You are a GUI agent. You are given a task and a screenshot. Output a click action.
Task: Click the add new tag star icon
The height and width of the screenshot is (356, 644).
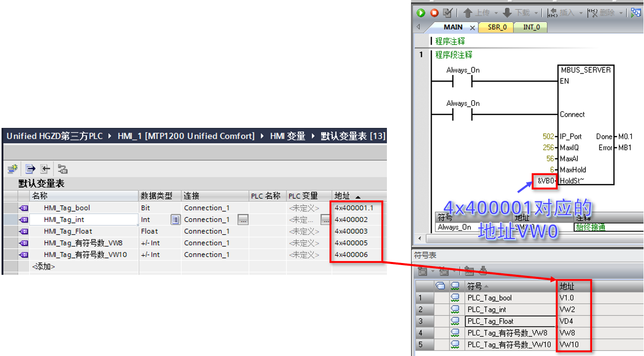click(x=12, y=168)
